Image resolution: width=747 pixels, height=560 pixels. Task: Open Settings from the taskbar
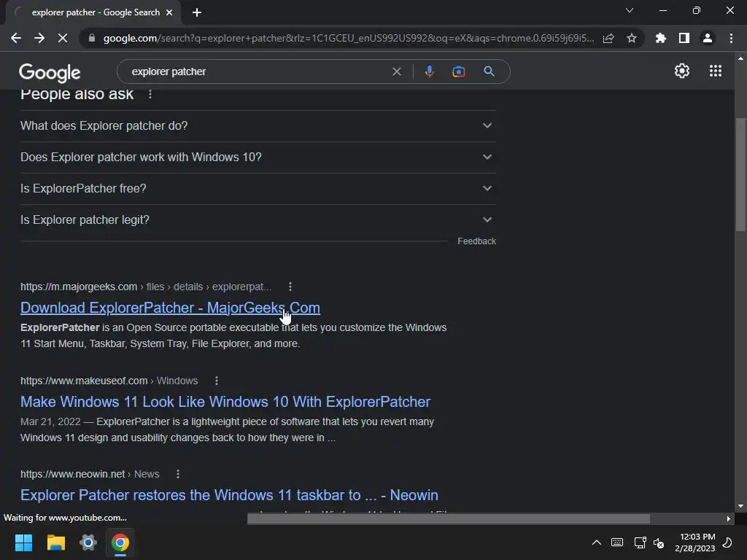(88, 542)
